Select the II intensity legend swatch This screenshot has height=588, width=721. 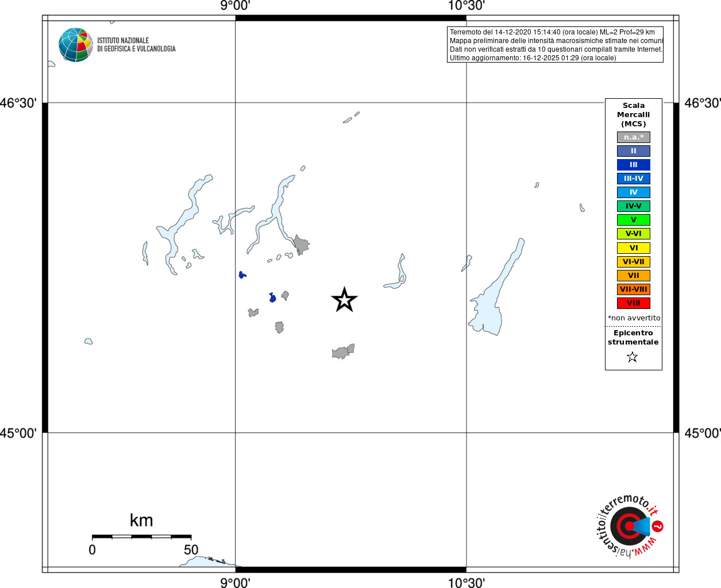coord(633,151)
